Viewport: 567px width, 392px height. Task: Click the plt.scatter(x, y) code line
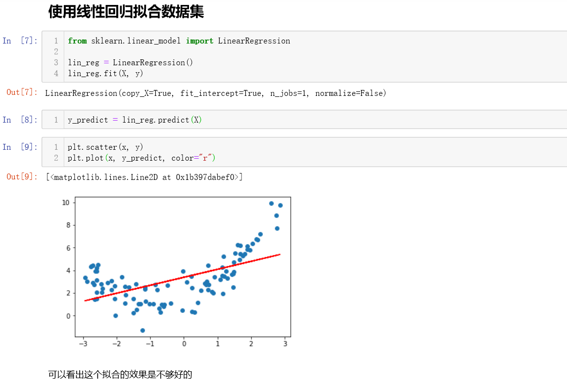pyautogui.click(x=105, y=147)
